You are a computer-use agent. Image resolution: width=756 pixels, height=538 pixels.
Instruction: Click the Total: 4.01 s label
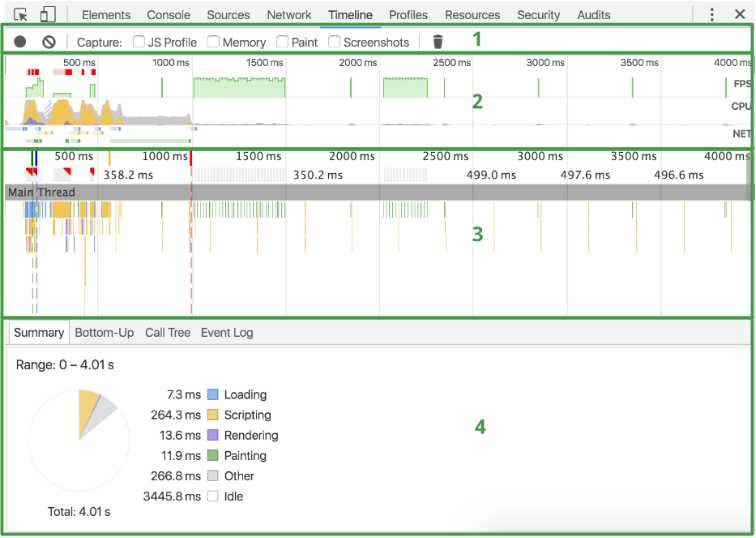pos(79,511)
